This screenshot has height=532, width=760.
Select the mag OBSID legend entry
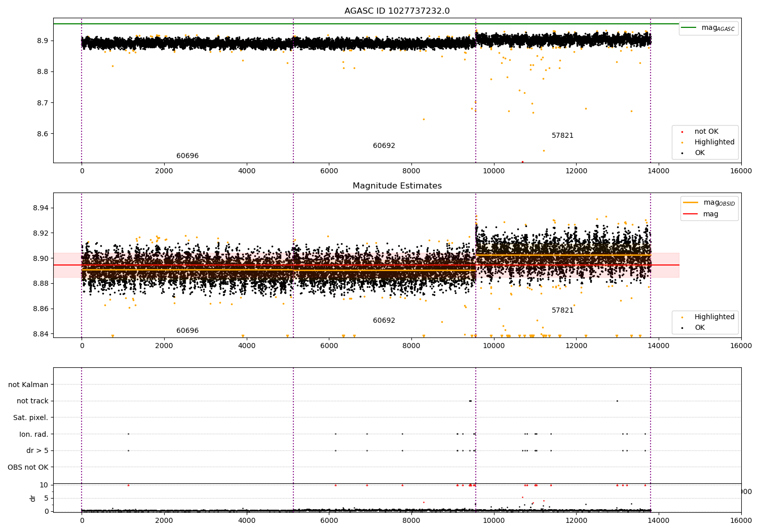[719, 203]
